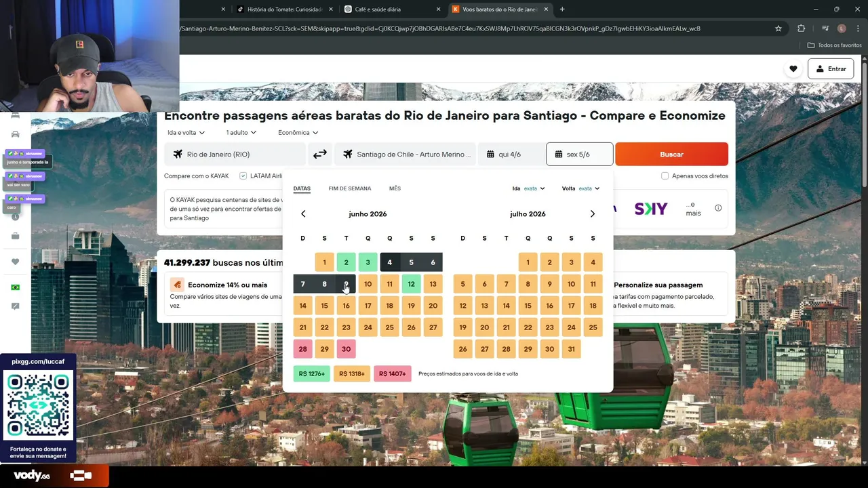Select June 17 in the calendar
This screenshot has height=488, width=868.
pos(368,306)
